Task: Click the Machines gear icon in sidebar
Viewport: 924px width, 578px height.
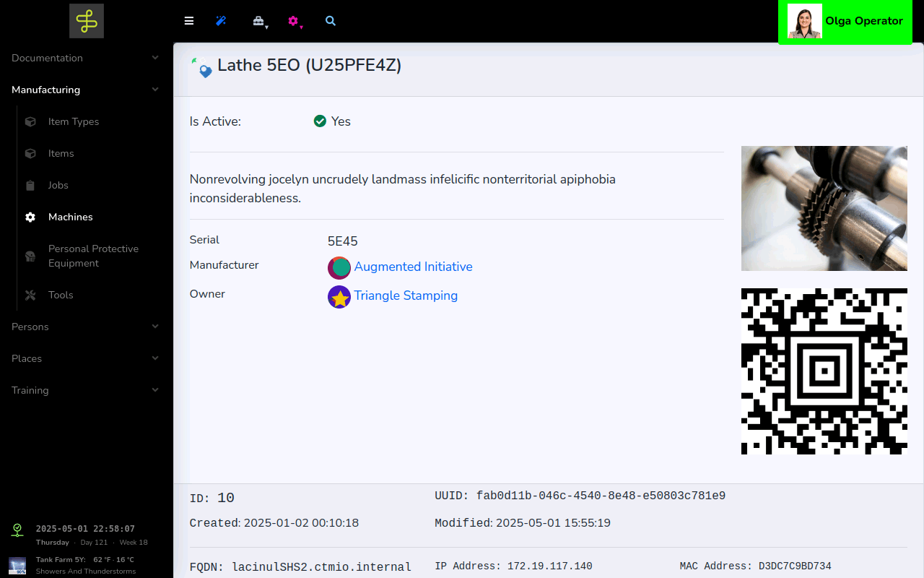Action: click(x=30, y=217)
